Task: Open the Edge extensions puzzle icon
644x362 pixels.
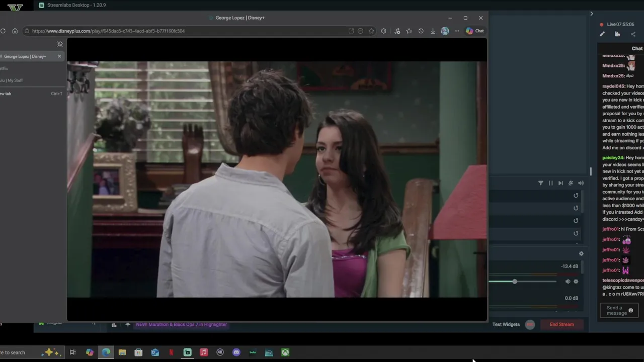Action: (x=383, y=31)
